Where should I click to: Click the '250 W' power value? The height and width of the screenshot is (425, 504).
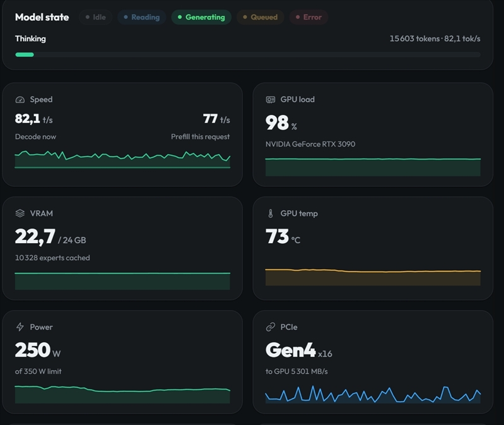point(38,350)
